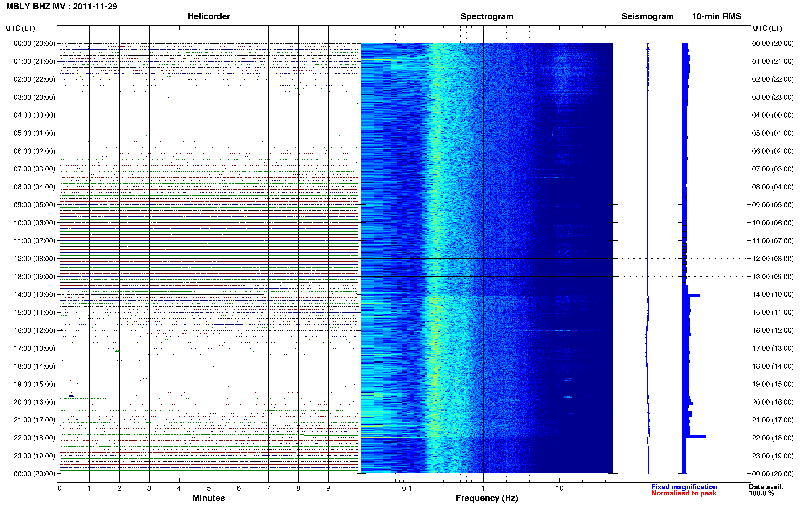
Task: Click right-axis time label "02:00 (22:00)"
Action: coord(773,79)
